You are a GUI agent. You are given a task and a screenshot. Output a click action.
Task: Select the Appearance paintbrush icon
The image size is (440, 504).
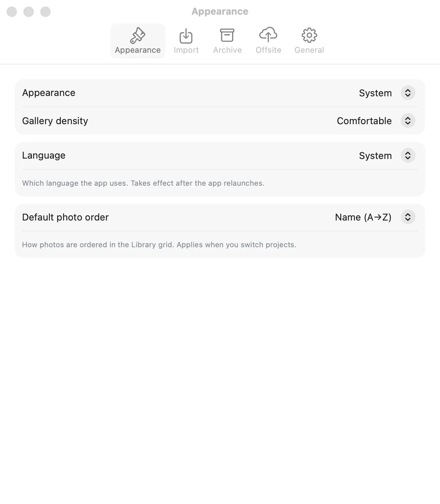tap(138, 36)
